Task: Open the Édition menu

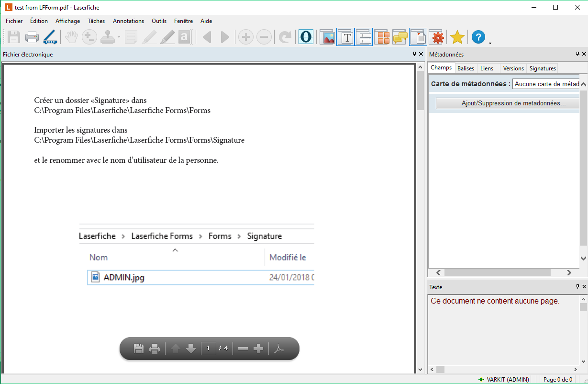Action: coord(39,21)
